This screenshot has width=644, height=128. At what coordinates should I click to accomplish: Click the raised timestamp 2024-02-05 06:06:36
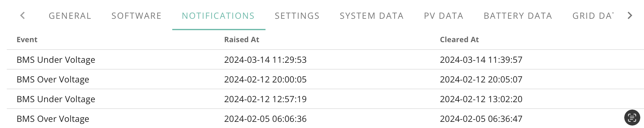click(265, 119)
